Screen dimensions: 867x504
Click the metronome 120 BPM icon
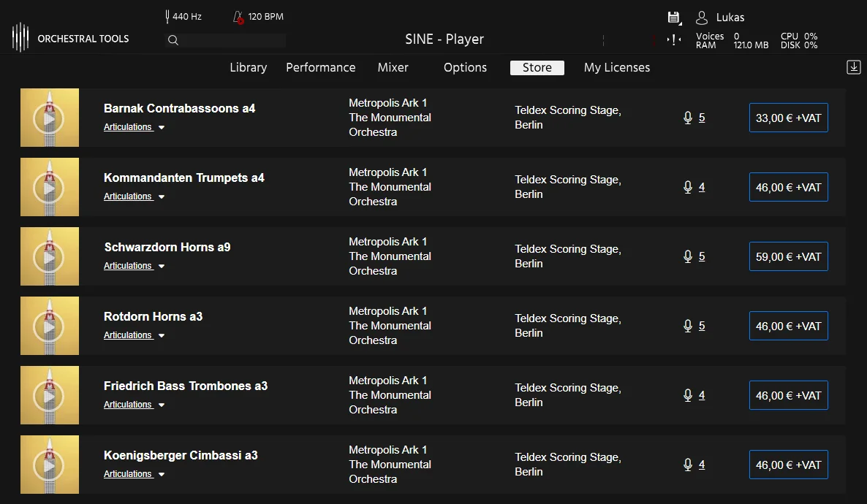[x=238, y=17]
